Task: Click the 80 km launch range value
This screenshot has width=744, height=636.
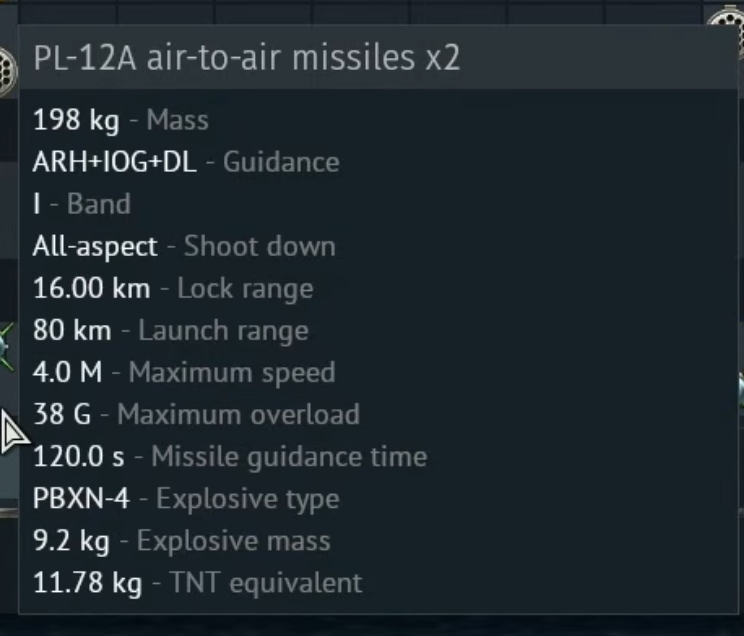Action: [x=72, y=331]
